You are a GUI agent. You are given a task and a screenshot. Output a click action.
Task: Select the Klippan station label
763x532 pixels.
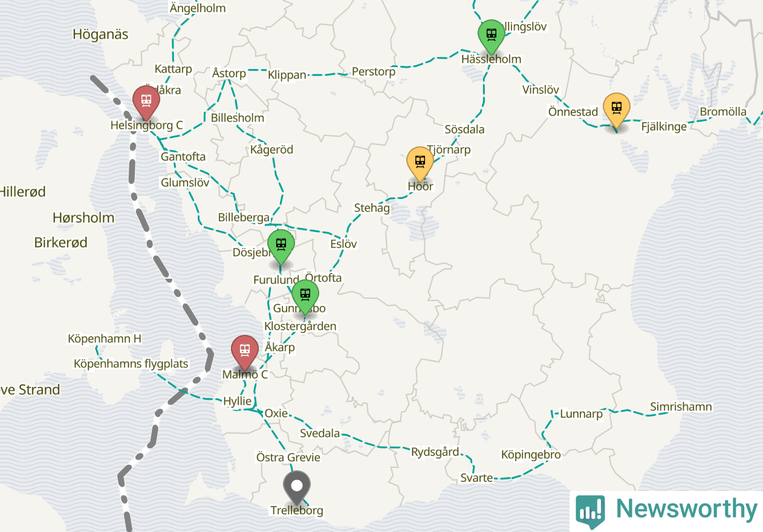(x=287, y=75)
